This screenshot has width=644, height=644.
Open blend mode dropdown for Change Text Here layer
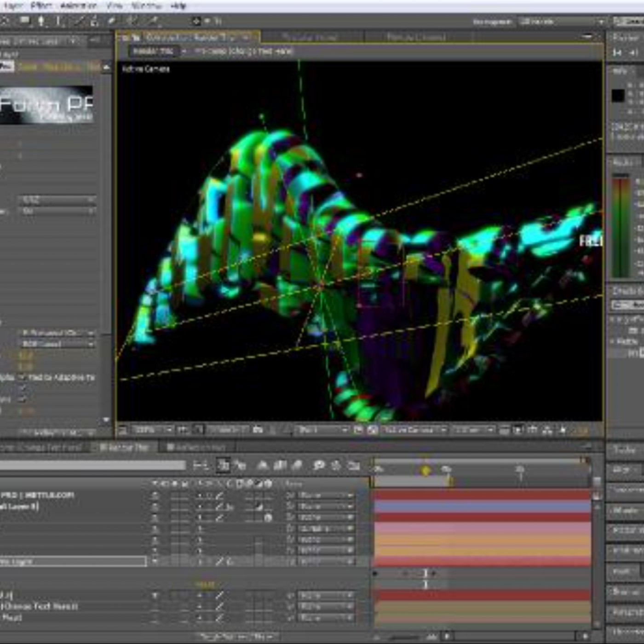pyautogui.click(x=326, y=607)
